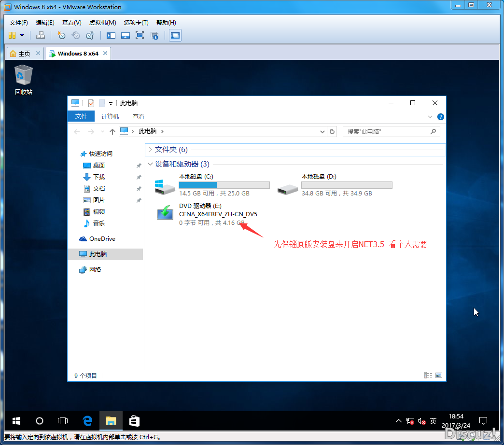The height and width of the screenshot is (445, 504).
Task: Click the Explorer back arrow
Action: 77,132
